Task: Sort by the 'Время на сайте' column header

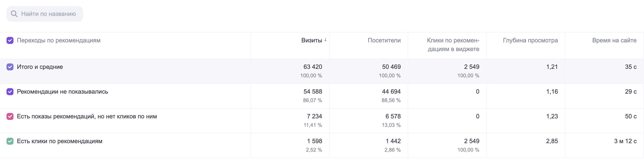Action: pyautogui.click(x=614, y=40)
